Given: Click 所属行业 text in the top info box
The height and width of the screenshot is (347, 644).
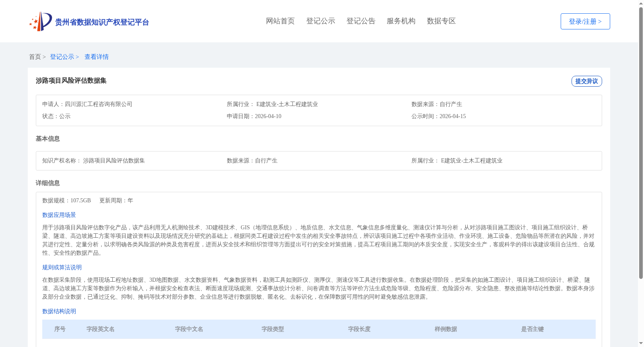Looking at the screenshot, I should 272,104.
